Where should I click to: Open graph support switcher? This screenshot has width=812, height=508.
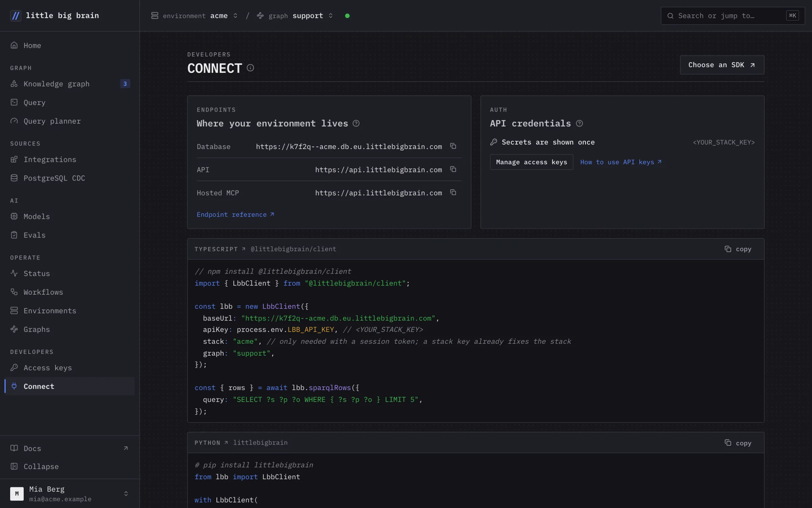pos(295,16)
